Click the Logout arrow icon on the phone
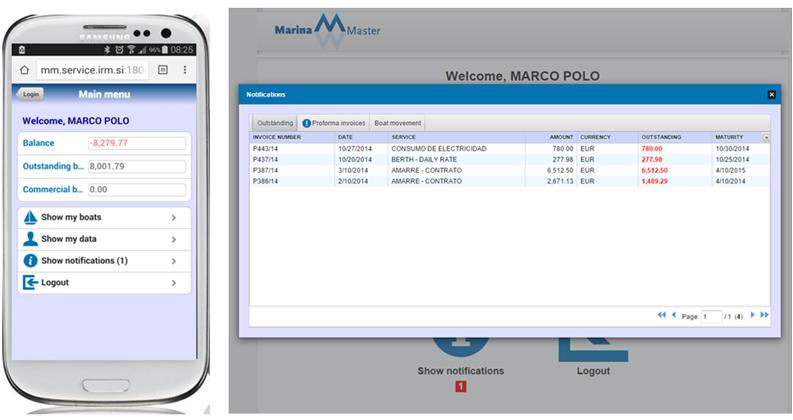793x420 pixels. 31,283
